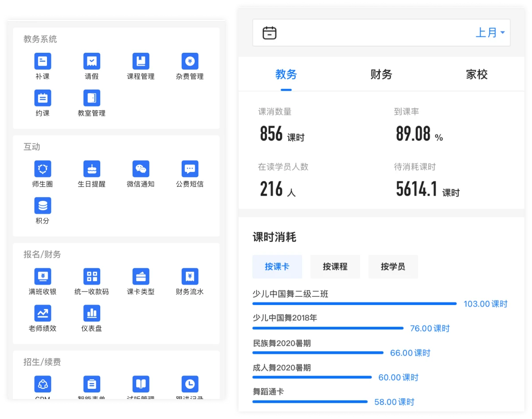Click the 58.00 课时 value
This screenshot has height=419, width=532.
(394, 402)
